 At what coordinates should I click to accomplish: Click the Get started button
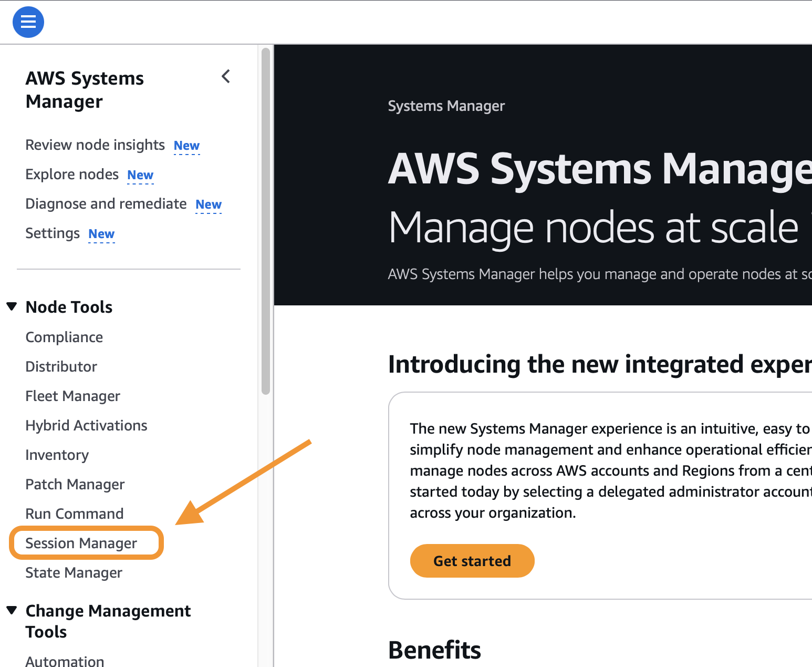472,561
